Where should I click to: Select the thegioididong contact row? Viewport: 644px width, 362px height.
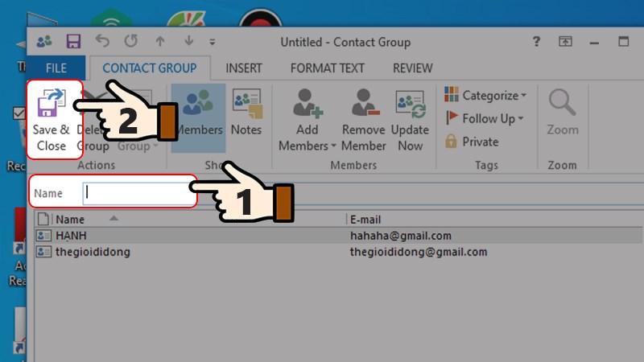coord(93,252)
